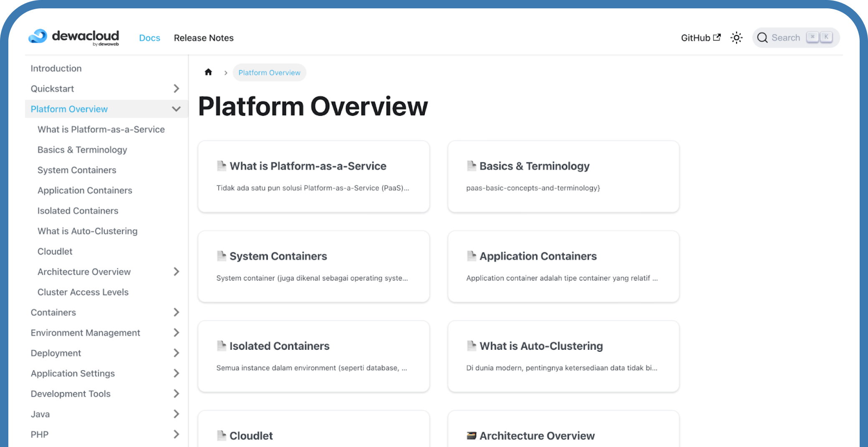Click the Platform Overview breadcrumb pill
The width and height of the screenshot is (868, 447).
269,73
